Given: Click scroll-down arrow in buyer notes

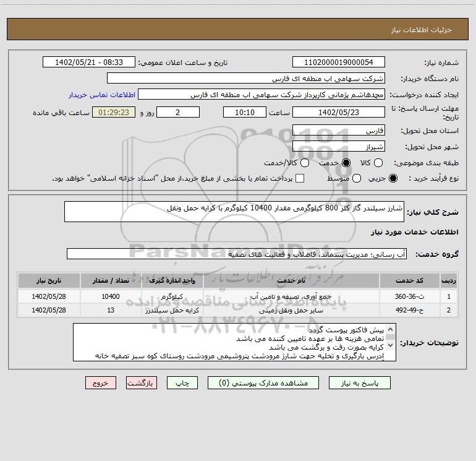Looking at the screenshot, I should 391,345.
